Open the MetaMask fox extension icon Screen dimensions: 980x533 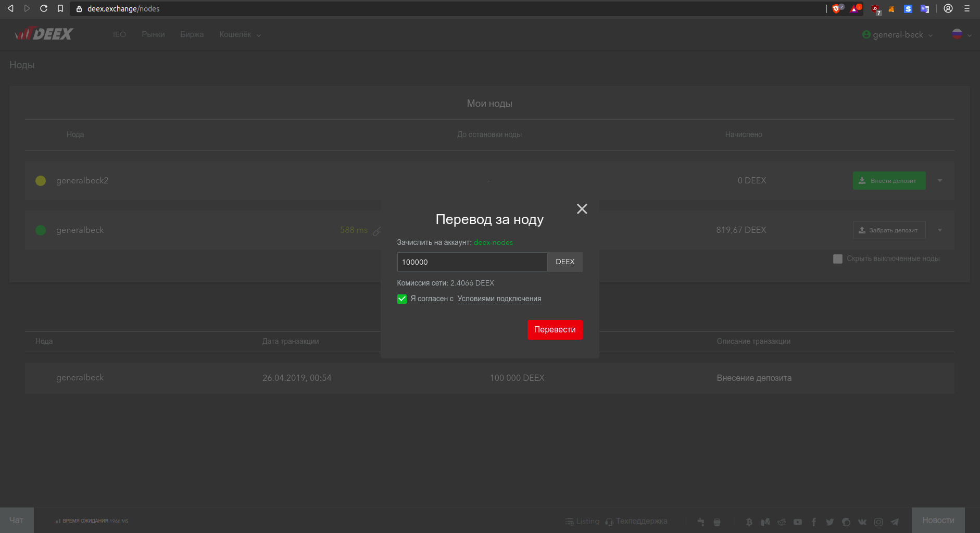891,9
